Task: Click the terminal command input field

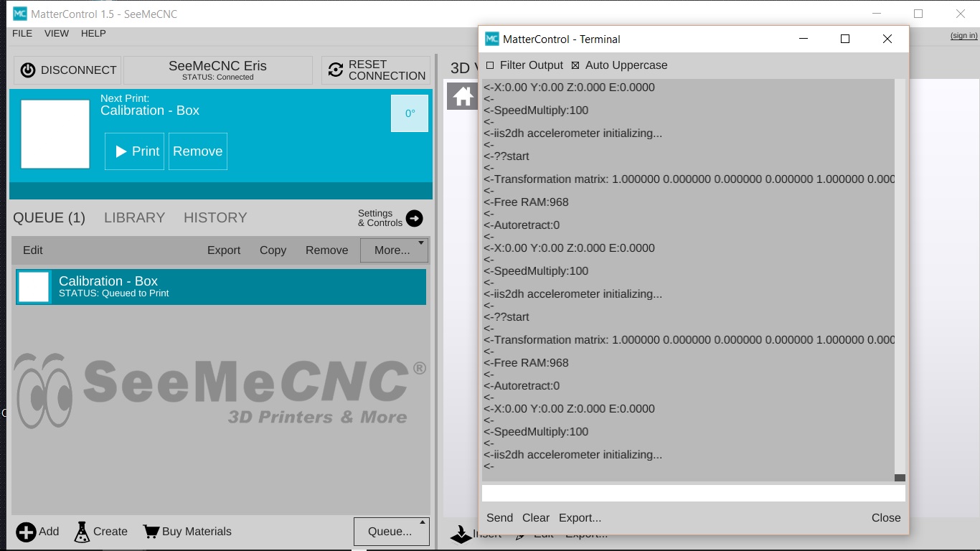Action: click(692, 494)
